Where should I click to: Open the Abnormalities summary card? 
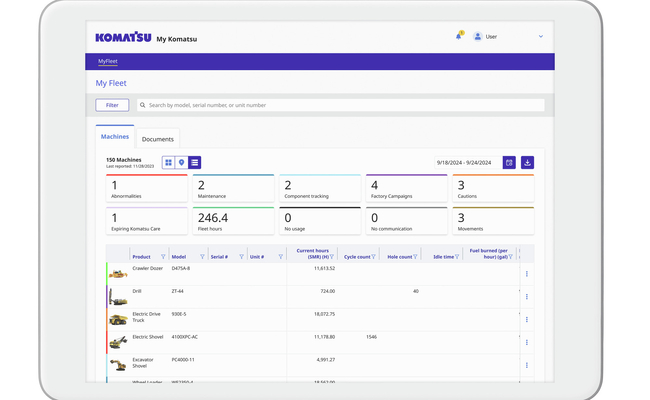click(x=147, y=188)
